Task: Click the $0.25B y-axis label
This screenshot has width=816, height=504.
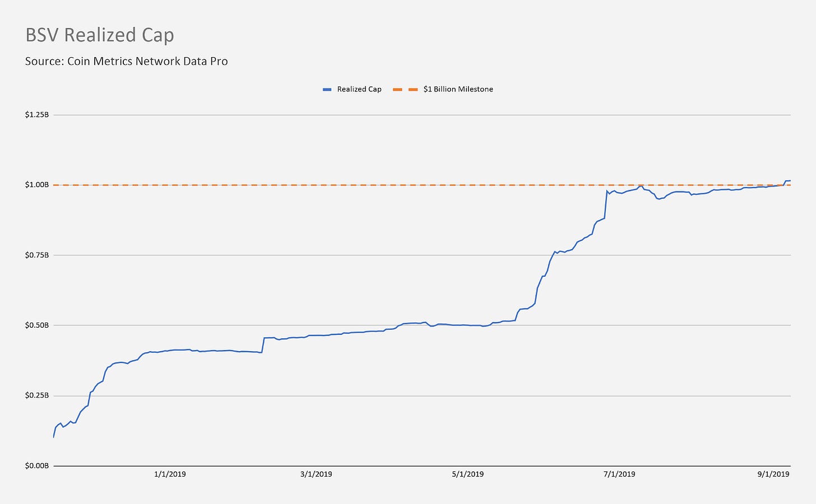Action: pos(37,395)
